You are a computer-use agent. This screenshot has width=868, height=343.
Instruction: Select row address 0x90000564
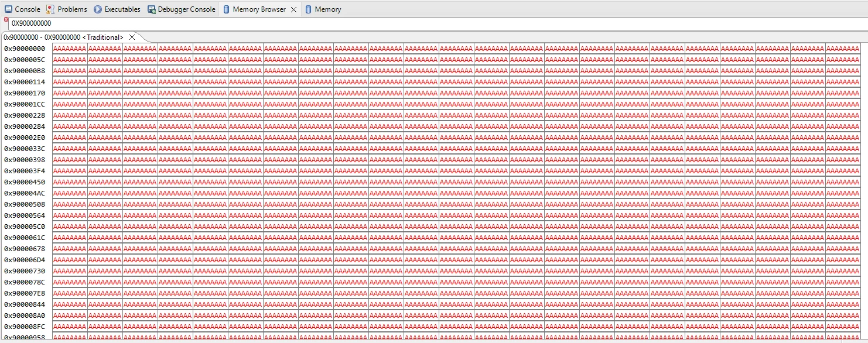(x=25, y=215)
